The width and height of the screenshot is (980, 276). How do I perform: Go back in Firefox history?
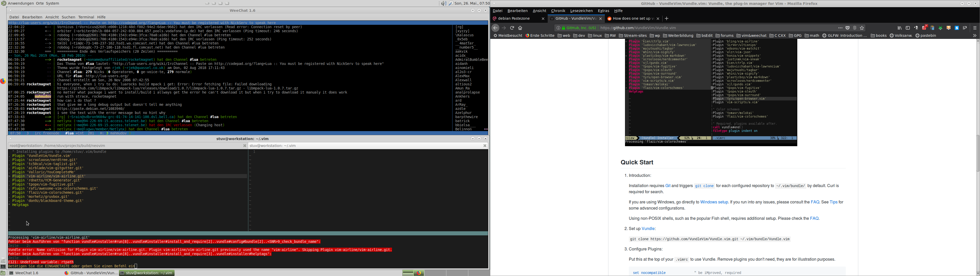[495, 28]
